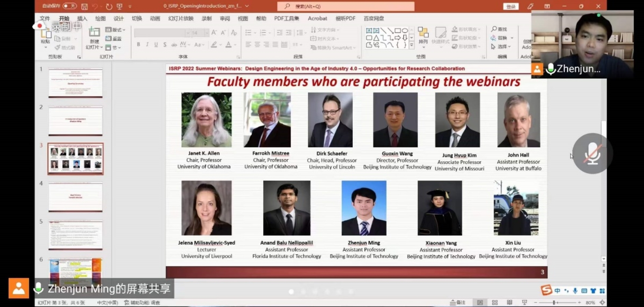The width and height of the screenshot is (644, 307).
Task: Expand the Layout (版式) dropdown
Action: (116, 30)
